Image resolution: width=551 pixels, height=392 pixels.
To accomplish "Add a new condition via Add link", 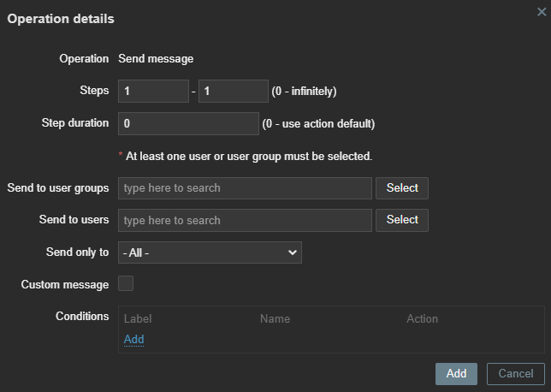I will coord(133,340).
